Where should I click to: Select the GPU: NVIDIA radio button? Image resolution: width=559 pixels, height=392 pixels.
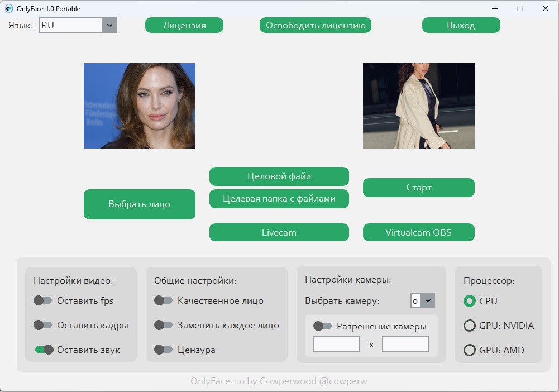point(470,326)
